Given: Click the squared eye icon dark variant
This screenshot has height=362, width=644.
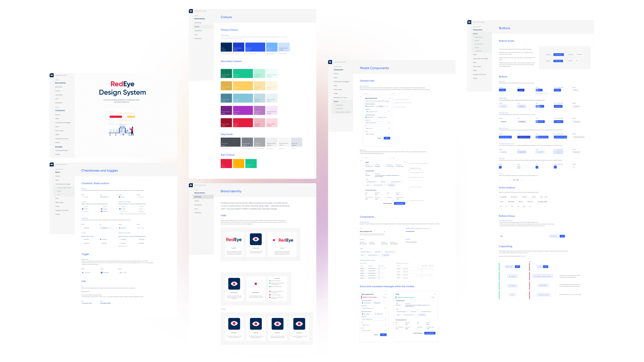Looking at the screenshot, I should (234, 284).
